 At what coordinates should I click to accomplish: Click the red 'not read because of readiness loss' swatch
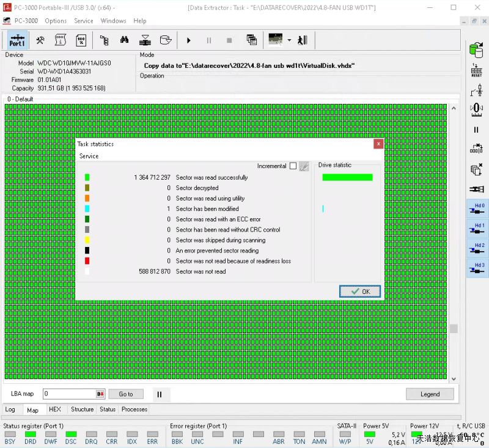(87, 261)
